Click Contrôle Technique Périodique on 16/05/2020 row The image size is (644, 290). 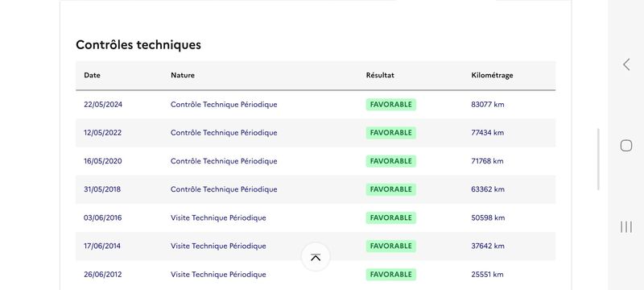point(224,161)
